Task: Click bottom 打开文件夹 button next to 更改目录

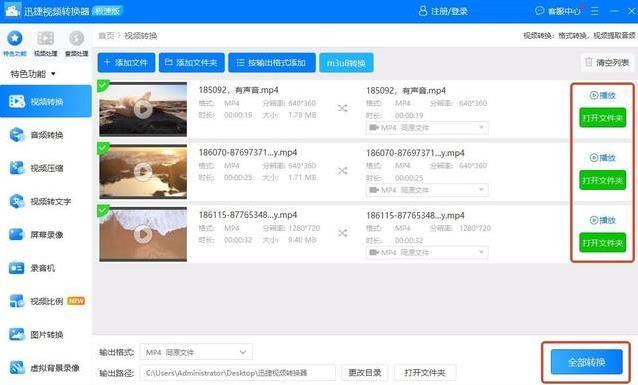Action: click(x=425, y=373)
